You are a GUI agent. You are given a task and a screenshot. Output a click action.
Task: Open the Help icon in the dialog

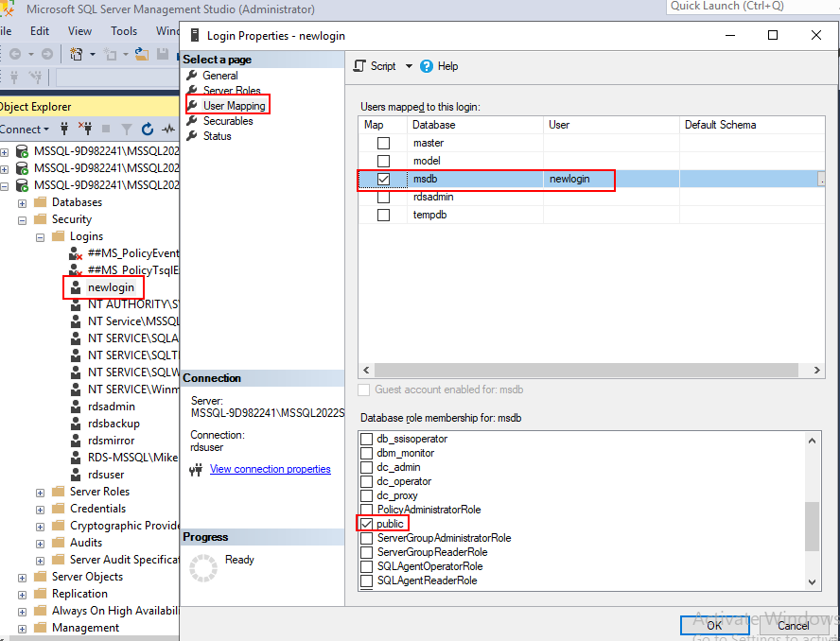point(427,66)
